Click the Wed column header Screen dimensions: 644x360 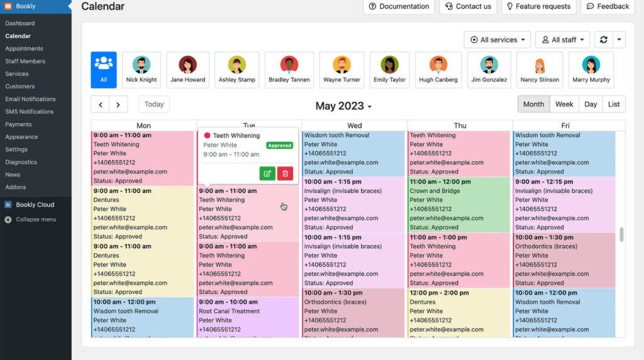[x=355, y=125]
